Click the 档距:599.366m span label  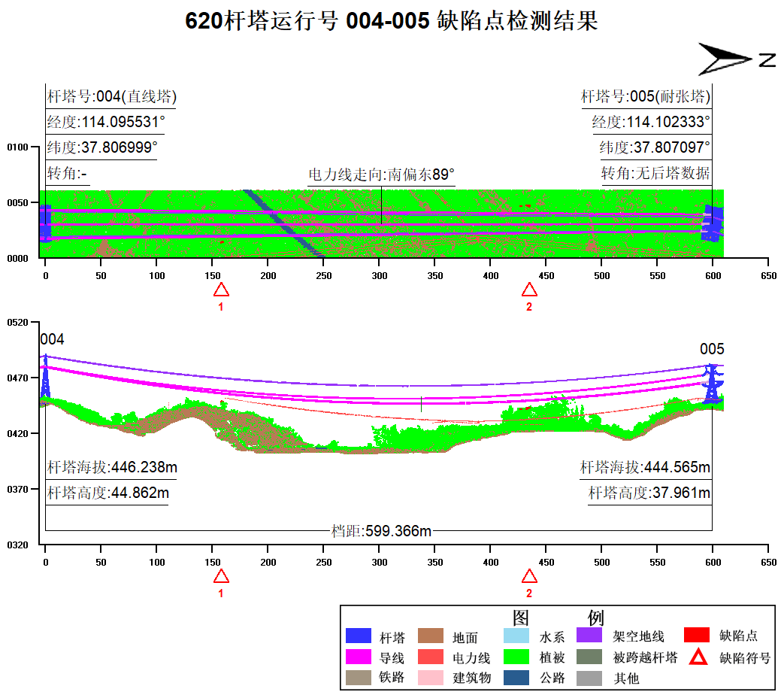382,531
